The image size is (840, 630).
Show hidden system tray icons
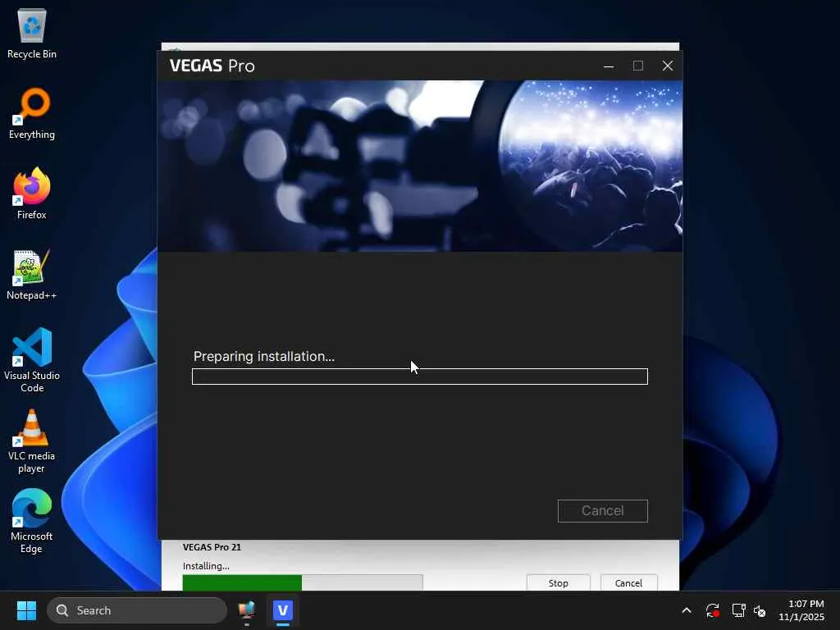click(687, 610)
